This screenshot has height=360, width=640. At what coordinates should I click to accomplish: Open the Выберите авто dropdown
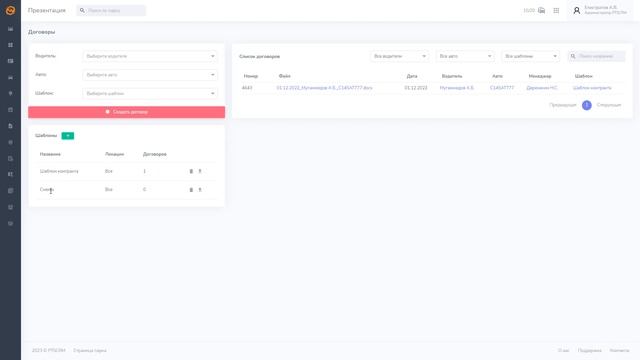(150, 75)
